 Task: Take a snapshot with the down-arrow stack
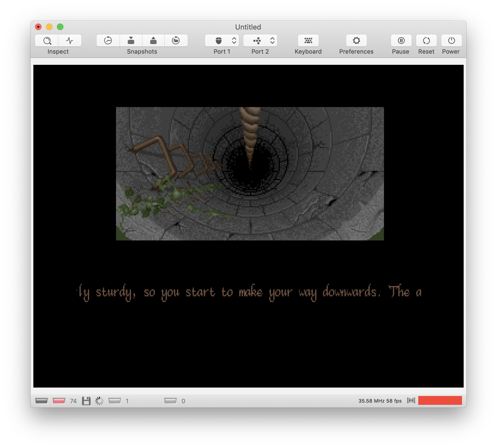coord(131,41)
